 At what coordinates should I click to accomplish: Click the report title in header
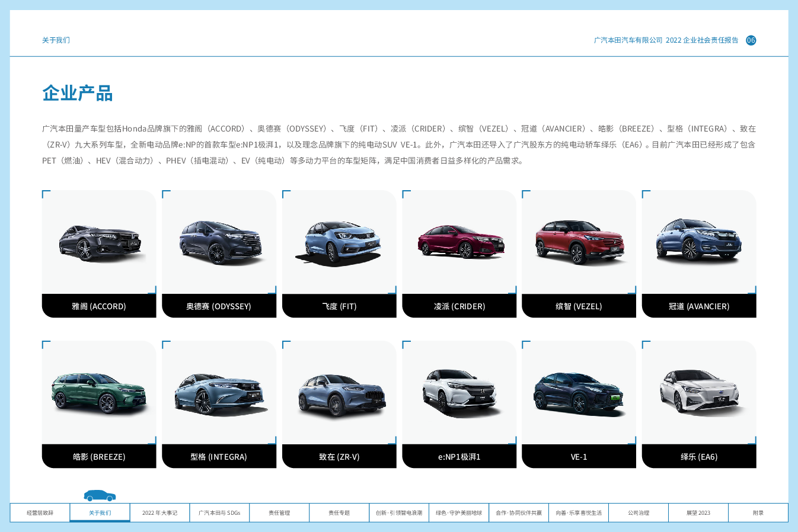[666, 40]
